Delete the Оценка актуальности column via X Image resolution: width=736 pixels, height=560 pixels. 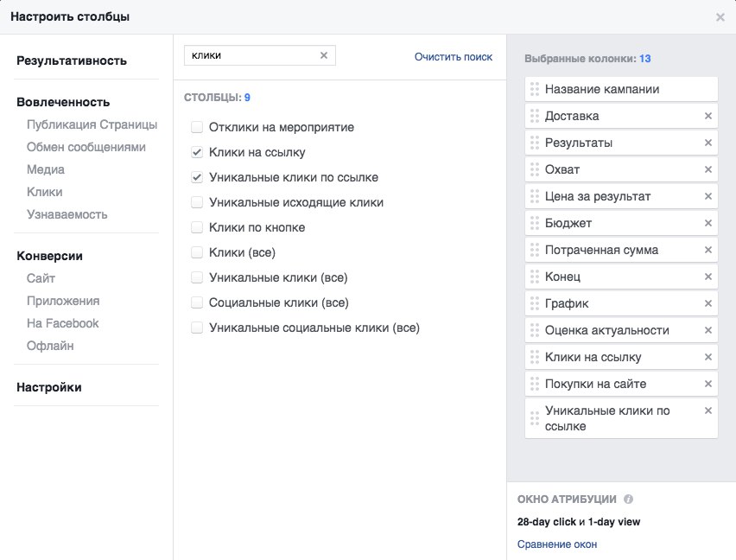coord(708,330)
